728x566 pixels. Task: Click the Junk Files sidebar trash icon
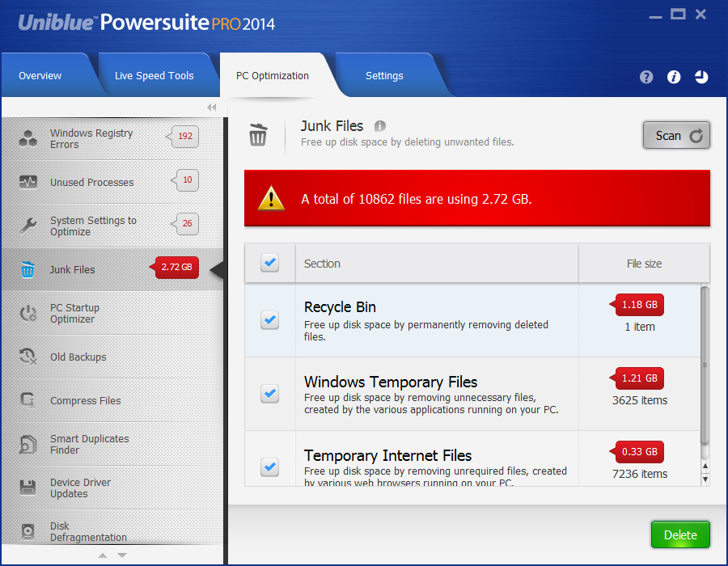28,269
